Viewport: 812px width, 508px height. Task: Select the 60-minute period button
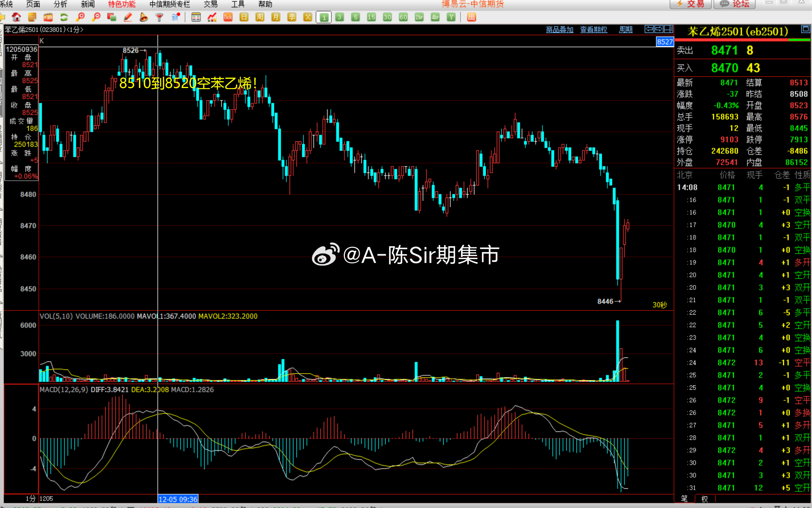pos(403,17)
